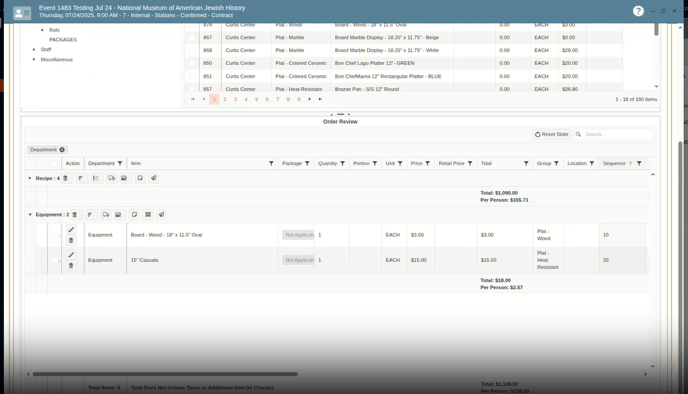Check the Board - Wood Oval row checkbox
688x394 pixels.
click(54, 235)
